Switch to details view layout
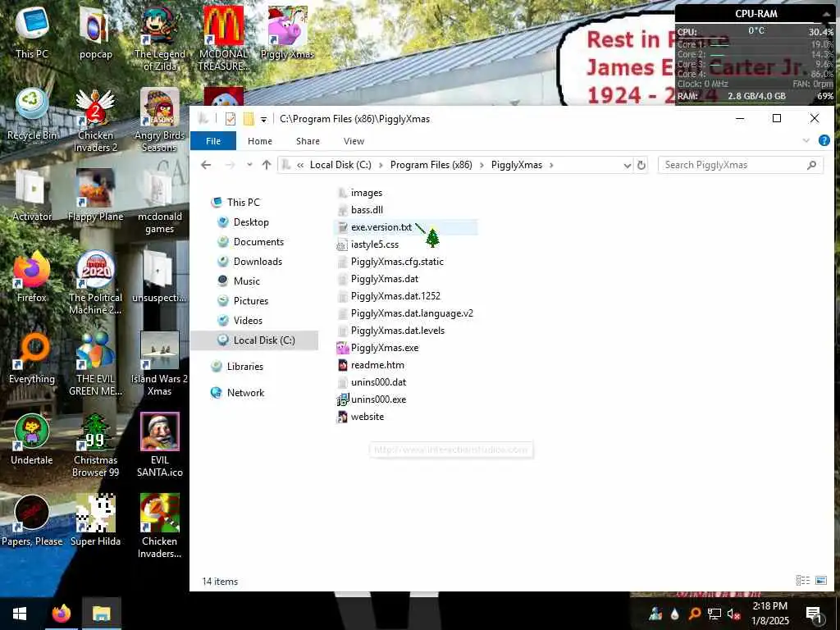Image resolution: width=840 pixels, height=630 pixels. 802,581
